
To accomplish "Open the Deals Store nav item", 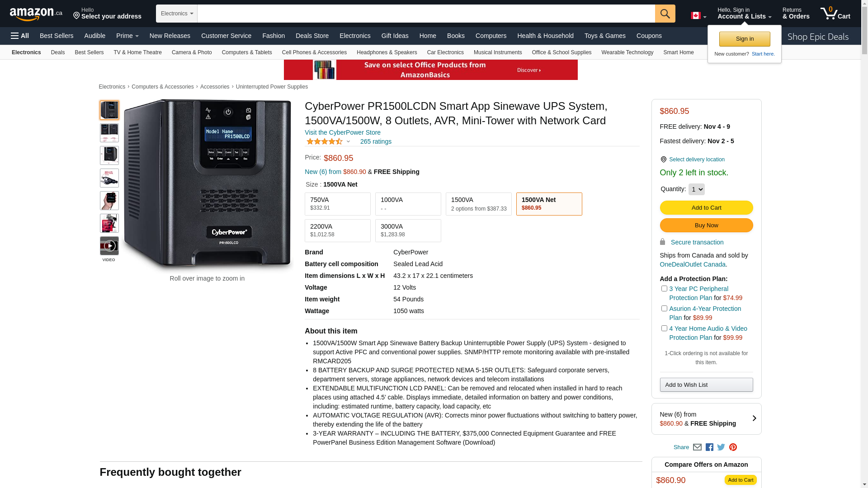I will [x=312, y=36].
